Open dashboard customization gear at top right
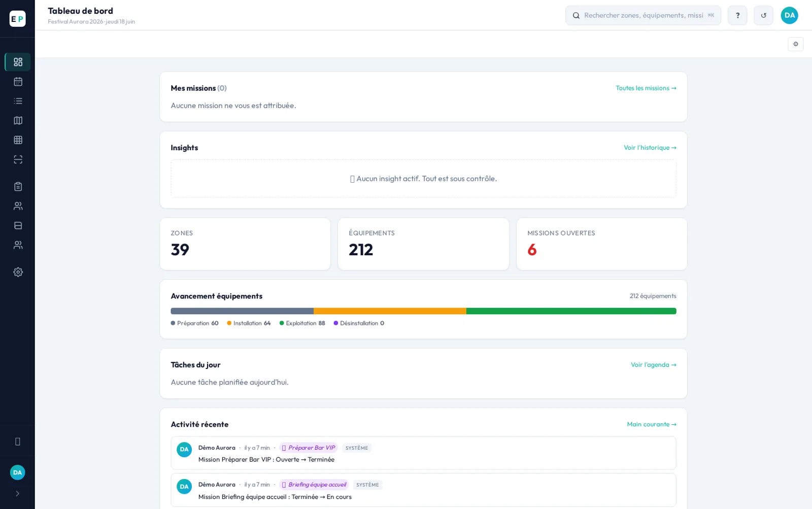 [795, 44]
